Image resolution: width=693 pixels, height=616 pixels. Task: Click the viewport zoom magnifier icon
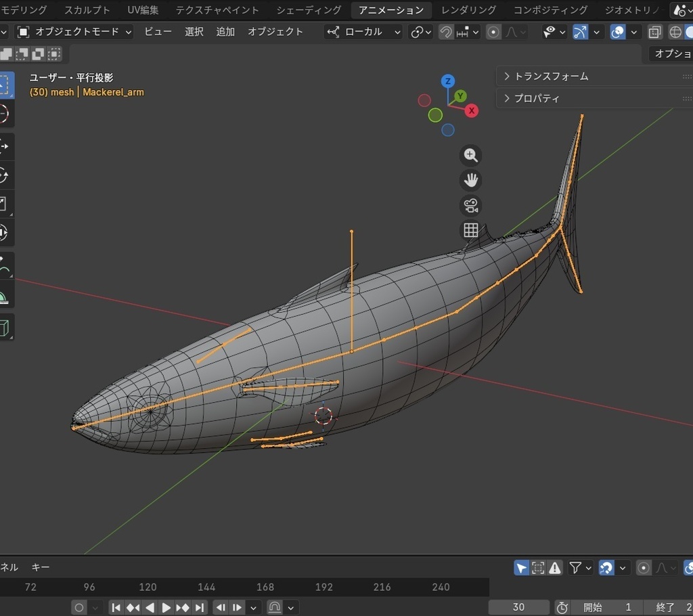(x=471, y=155)
